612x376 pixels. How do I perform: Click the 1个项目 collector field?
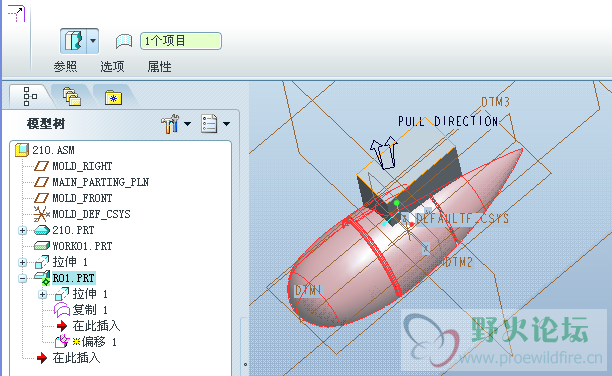tap(181, 41)
